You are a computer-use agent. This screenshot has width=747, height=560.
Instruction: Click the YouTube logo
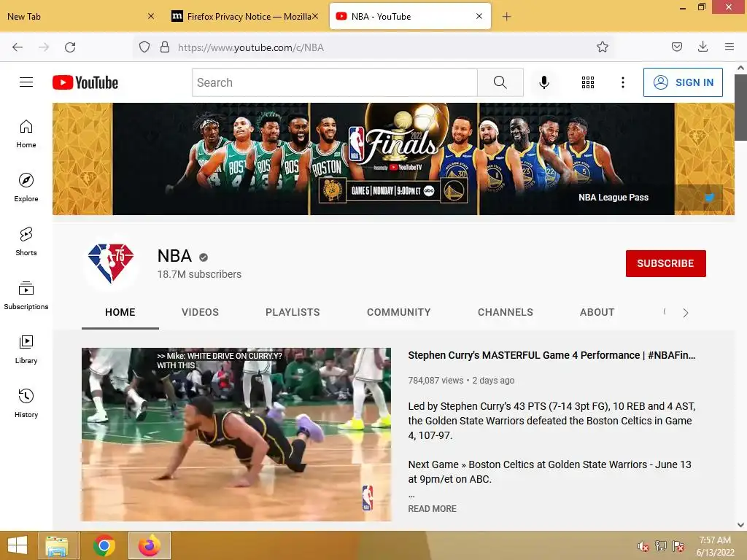(x=85, y=82)
